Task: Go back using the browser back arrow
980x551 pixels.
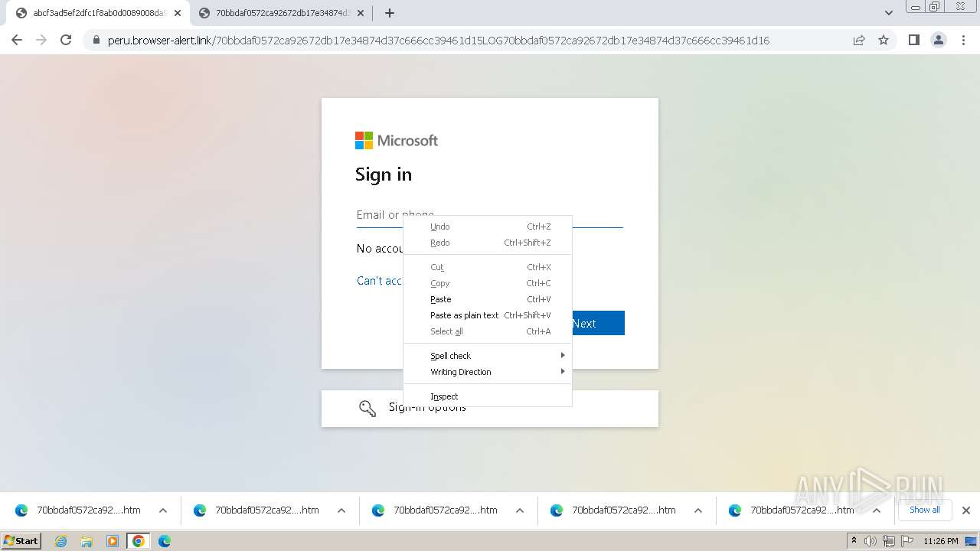Action: 17,41
